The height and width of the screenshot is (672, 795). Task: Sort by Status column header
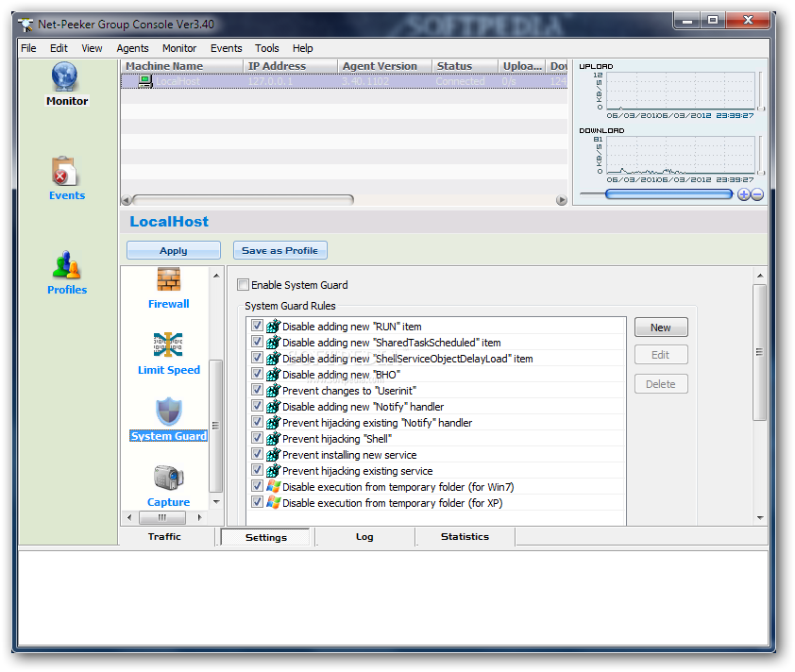[x=465, y=66]
